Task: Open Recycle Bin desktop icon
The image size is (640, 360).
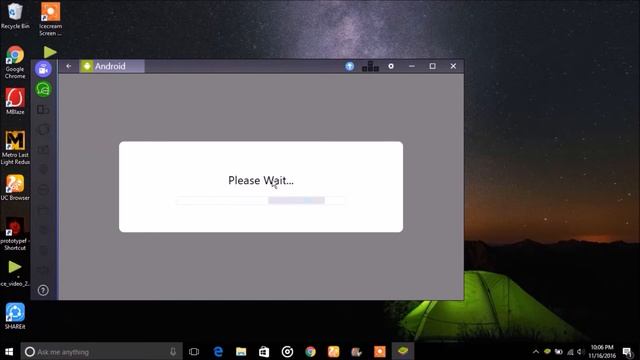Action: [15, 16]
